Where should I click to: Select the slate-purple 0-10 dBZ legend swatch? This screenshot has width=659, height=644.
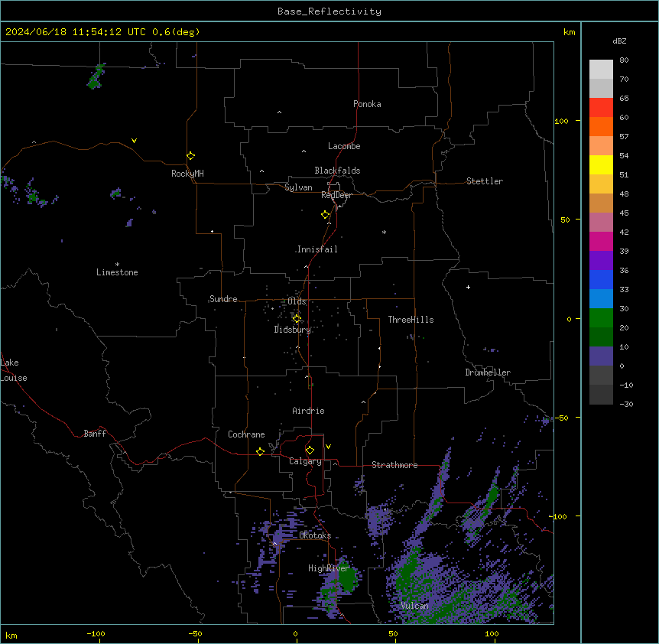[x=601, y=356]
